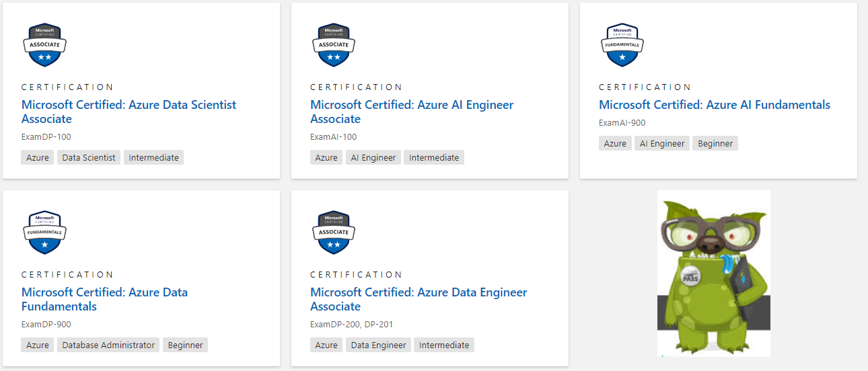This screenshot has height=371, width=868.
Task: Select the Azure tag on Data Engineer card
Action: 326,345
